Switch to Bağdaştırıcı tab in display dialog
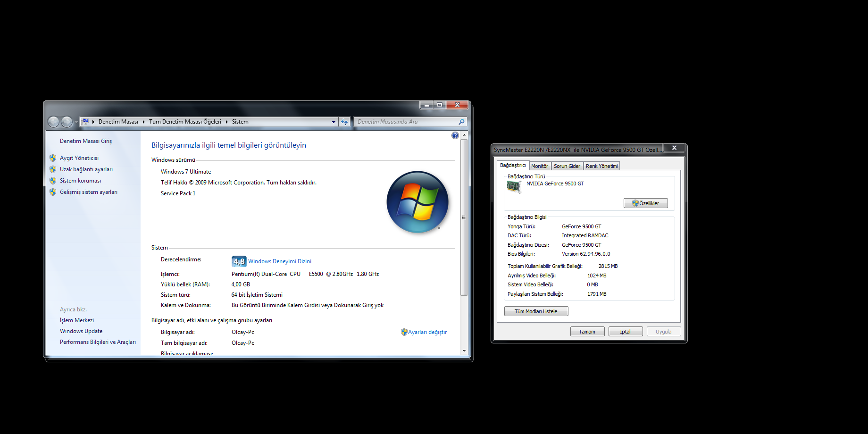 (x=513, y=165)
